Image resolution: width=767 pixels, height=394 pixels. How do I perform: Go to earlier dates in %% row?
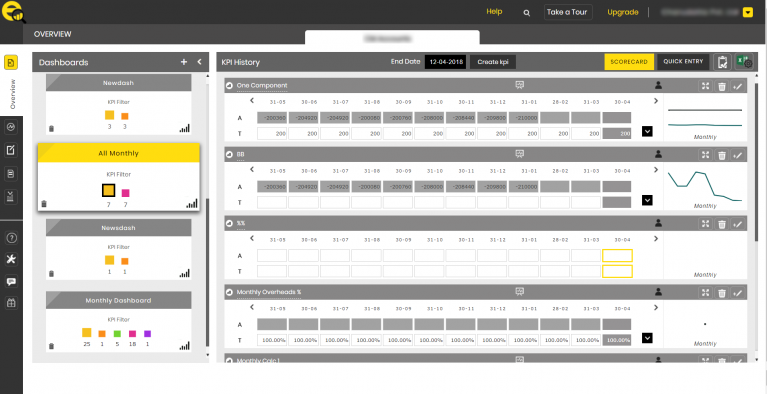pyautogui.click(x=252, y=239)
